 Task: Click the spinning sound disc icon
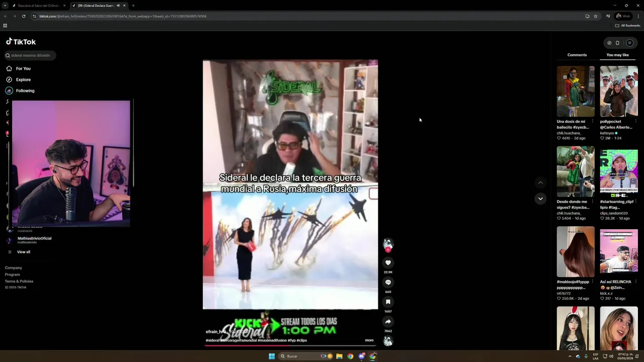(388, 341)
